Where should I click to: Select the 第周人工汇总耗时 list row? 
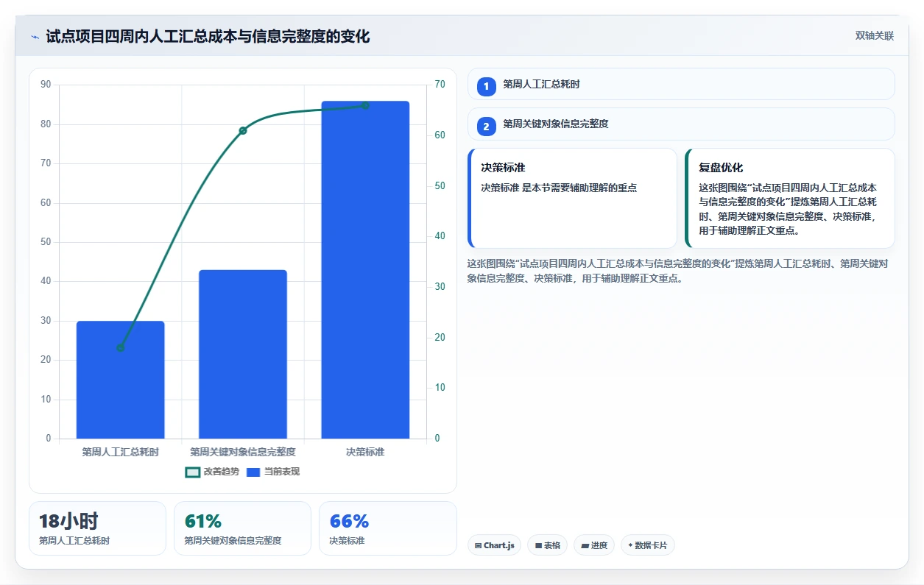coord(681,84)
